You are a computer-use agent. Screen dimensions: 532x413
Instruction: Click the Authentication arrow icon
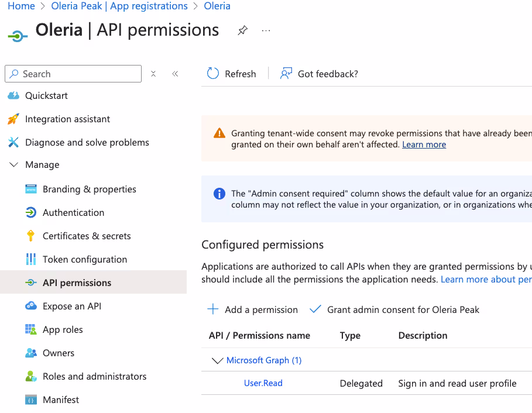[31, 212]
